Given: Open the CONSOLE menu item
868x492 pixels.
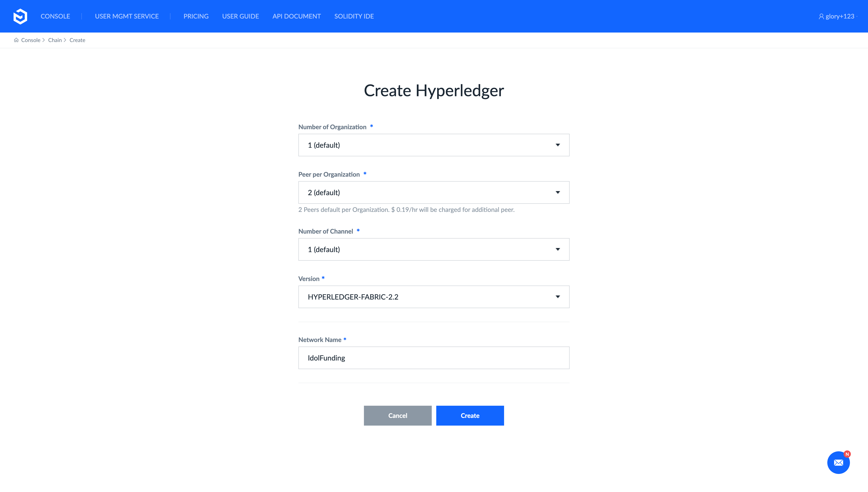Looking at the screenshot, I should (55, 16).
